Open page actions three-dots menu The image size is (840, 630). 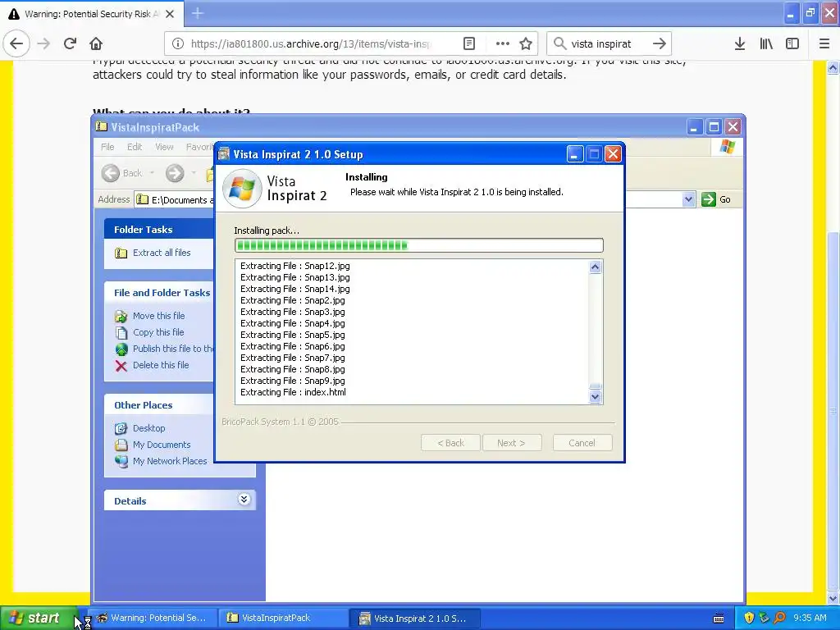[x=503, y=44]
